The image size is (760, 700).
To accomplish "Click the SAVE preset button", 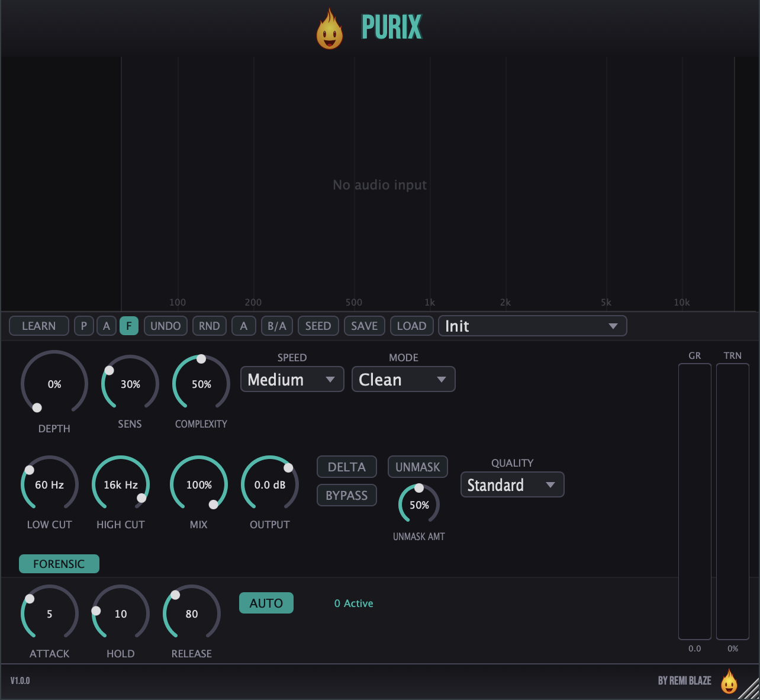I will pyautogui.click(x=365, y=326).
